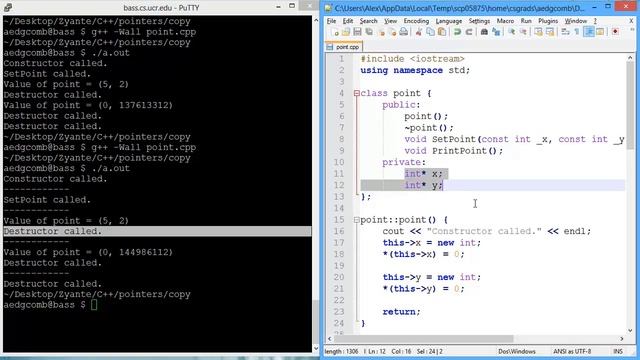640x360 pixels.
Task: Click the 'return;' statement on line 23
Action: (401, 312)
